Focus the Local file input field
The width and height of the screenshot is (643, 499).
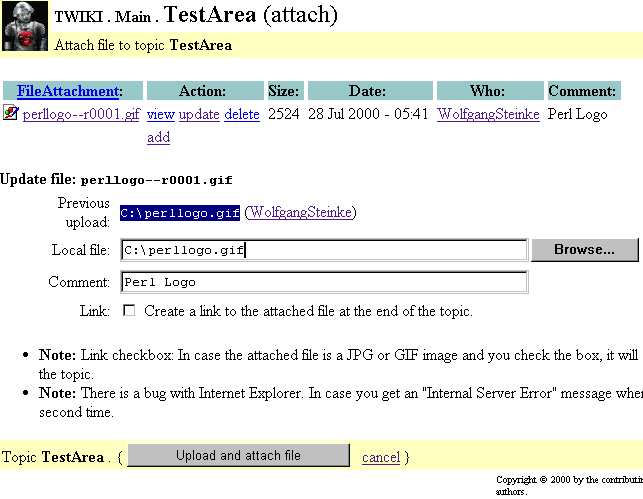click(x=323, y=250)
